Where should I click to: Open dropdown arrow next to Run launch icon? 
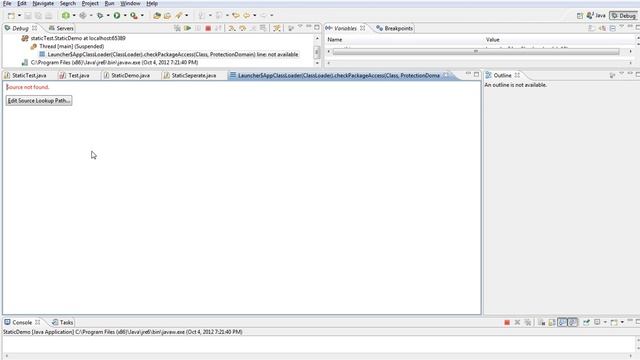(125, 16)
